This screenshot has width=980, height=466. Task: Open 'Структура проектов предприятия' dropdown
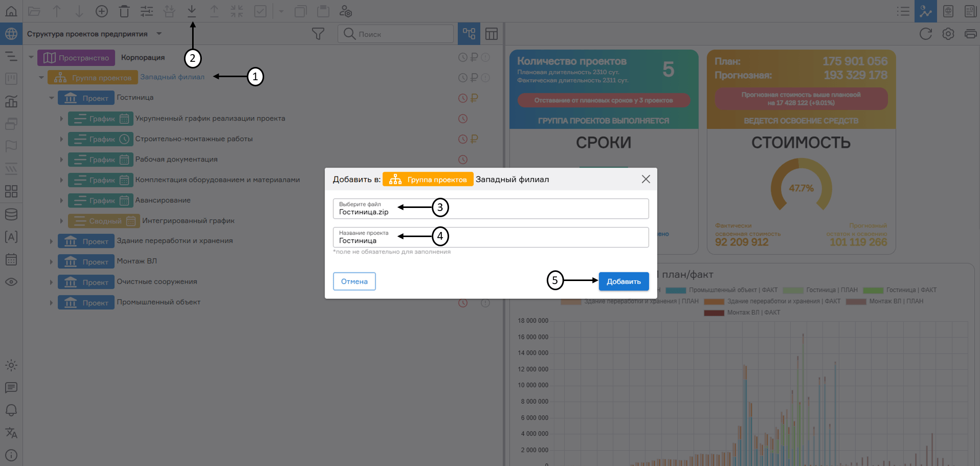[159, 34]
